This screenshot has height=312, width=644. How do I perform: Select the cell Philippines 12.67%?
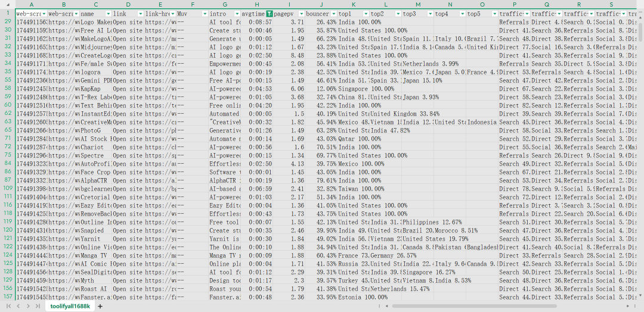pyautogui.click(x=417, y=222)
